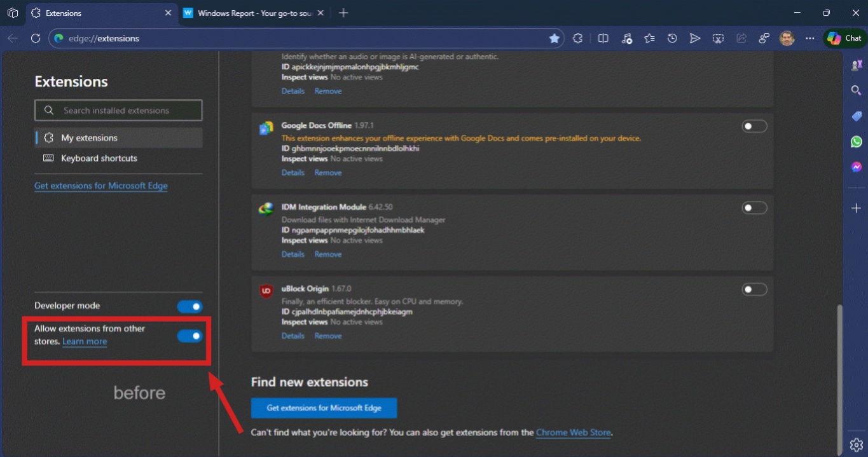Select Keyboard shortcuts in left panel
Viewport: 868px width, 457px height.
point(99,158)
